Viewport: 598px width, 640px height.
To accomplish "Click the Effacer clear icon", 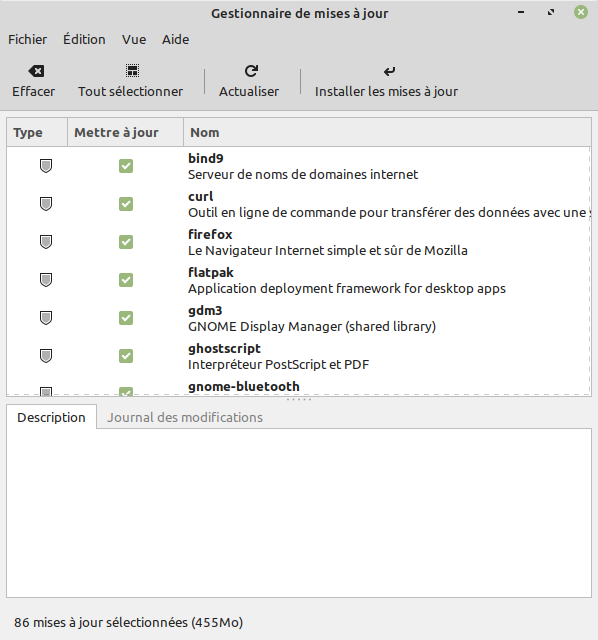I will 36,71.
